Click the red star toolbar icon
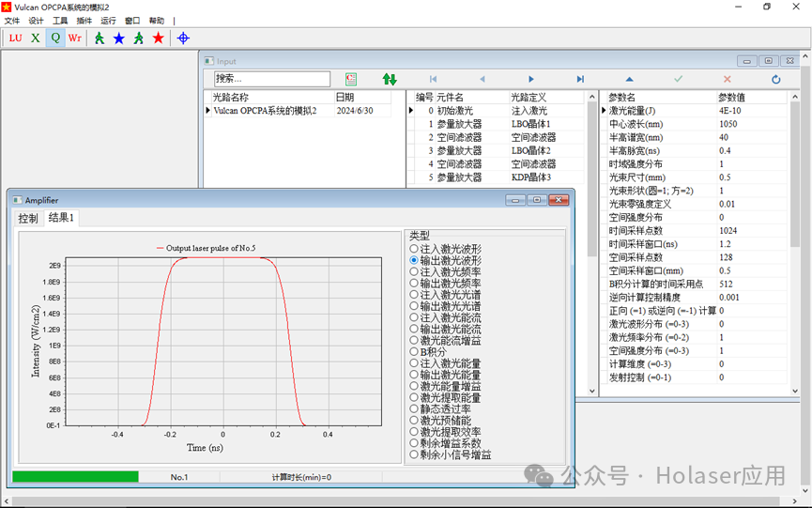 (159, 38)
